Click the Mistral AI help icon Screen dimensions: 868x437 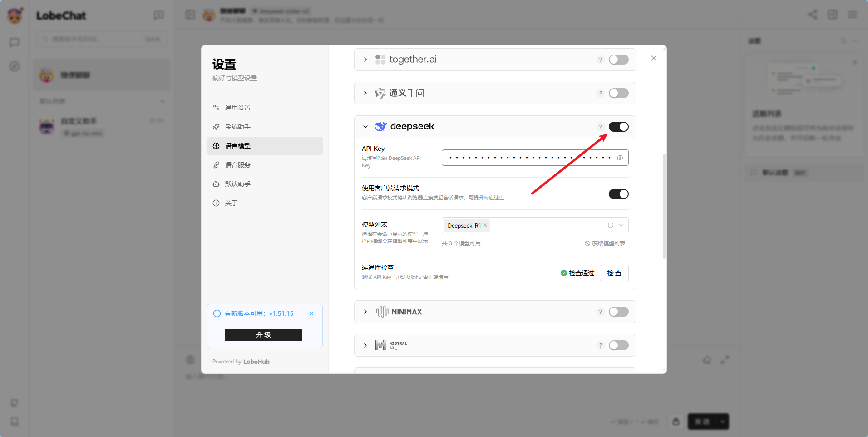(x=600, y=345)
